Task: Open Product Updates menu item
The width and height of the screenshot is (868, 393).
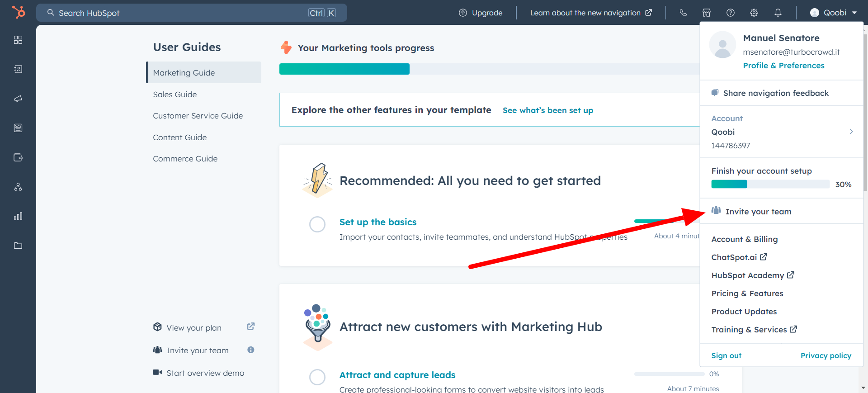Action: point(744,312)
